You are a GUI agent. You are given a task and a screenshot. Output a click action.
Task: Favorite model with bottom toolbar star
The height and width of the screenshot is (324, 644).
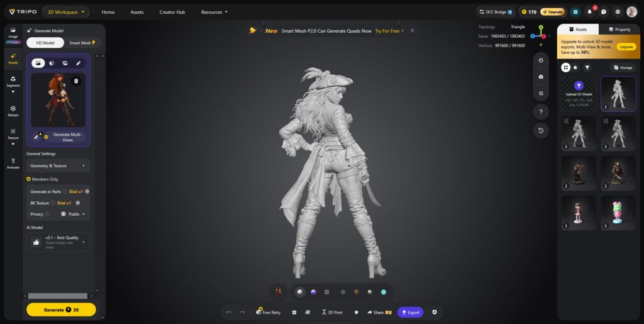(356, 313)
